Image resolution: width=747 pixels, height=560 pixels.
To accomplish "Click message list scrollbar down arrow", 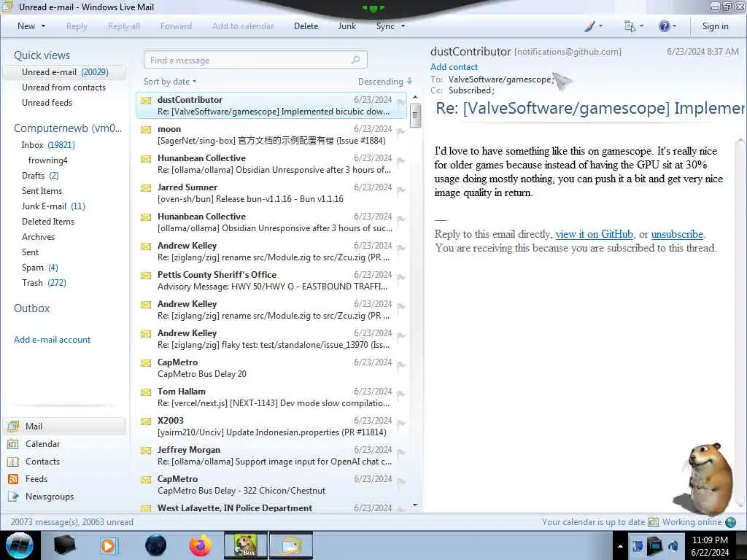I will (415, 505).
